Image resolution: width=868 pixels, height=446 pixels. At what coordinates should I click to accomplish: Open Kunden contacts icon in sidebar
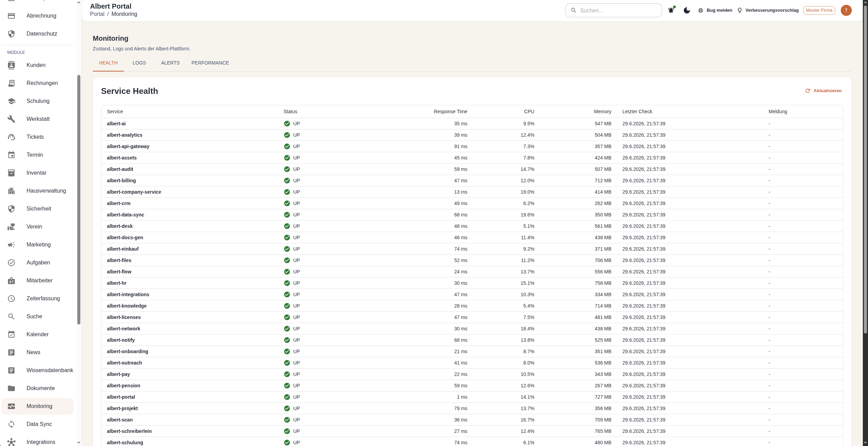(11, 65)
